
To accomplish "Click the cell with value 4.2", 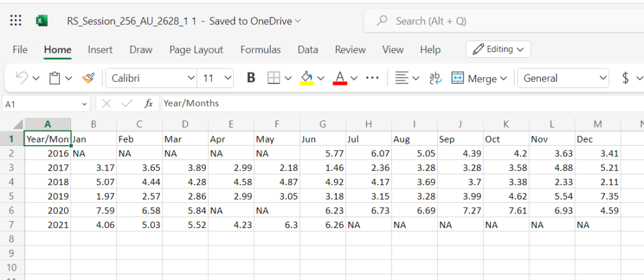I will (506, 154).
